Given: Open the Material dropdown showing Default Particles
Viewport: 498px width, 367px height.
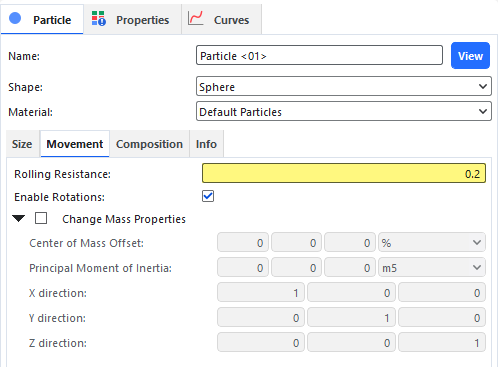Looking at the screenshot, I should tap(344, 111).
